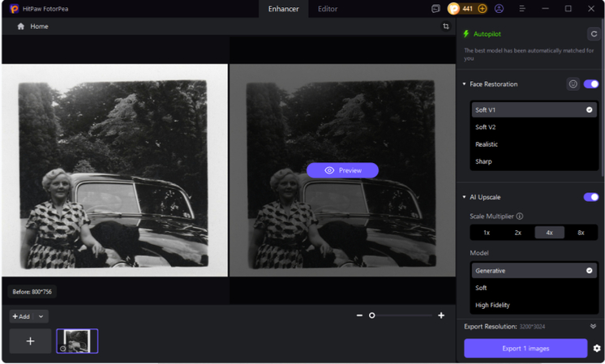Collapse the Face Restoration section arrow
Screen dimensions: 605x364
pyautogui.click(x=464, y=84)
